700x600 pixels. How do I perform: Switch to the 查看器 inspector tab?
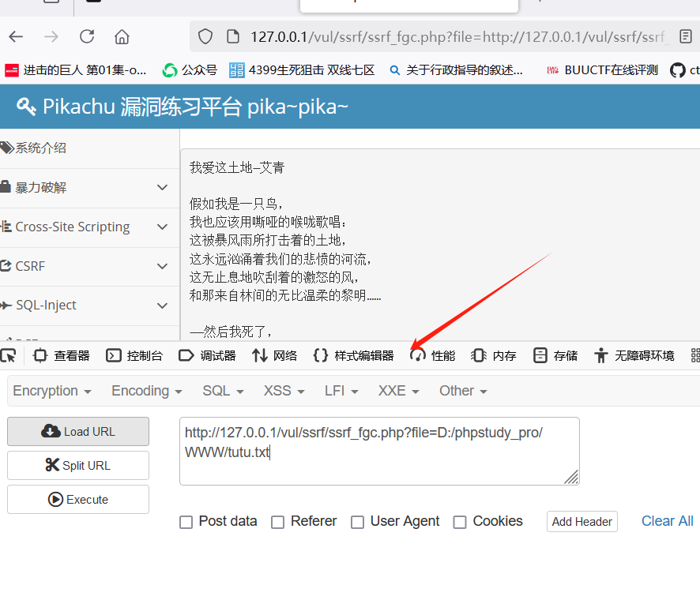click(x=61, y=355)
